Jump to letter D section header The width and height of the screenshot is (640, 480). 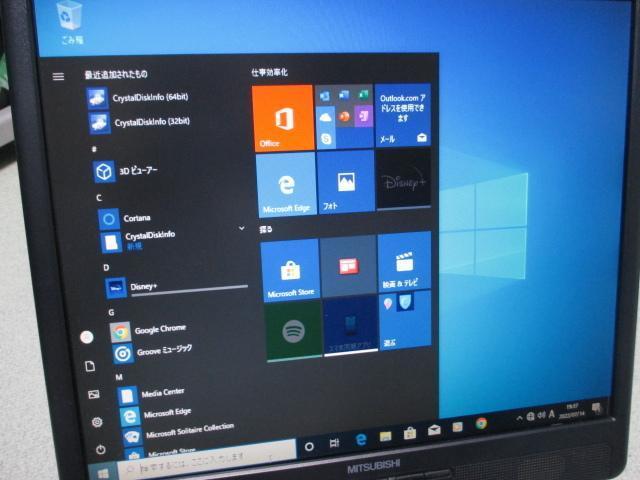click(106, 268)
